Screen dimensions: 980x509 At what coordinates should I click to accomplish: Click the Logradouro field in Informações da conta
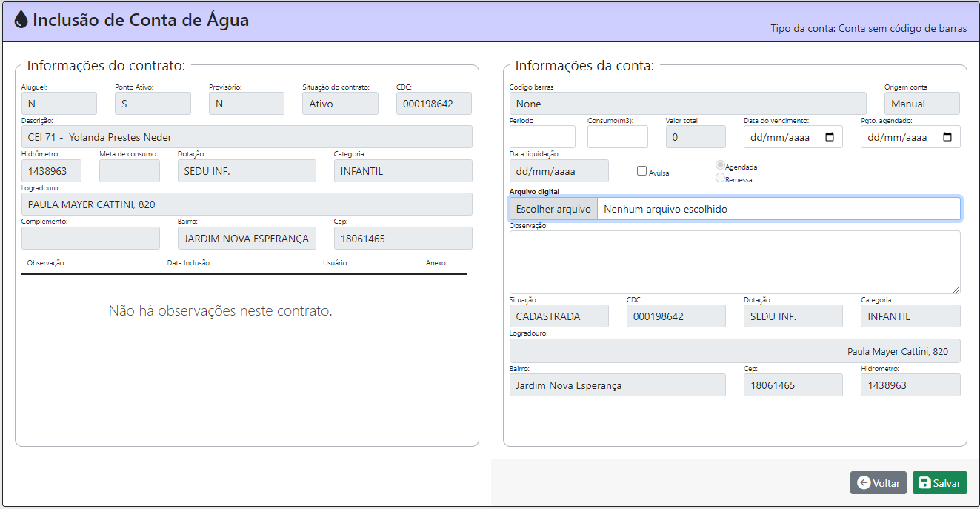pos(735,351)
